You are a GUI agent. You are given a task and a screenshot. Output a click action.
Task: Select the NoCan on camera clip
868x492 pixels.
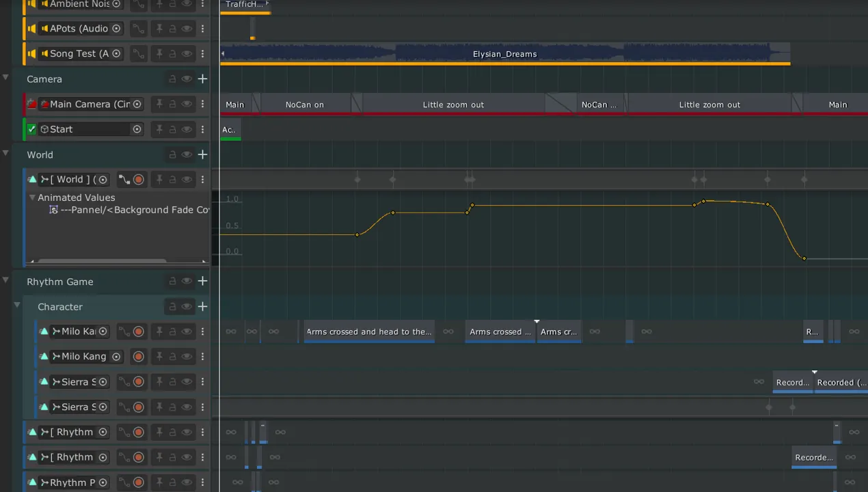click(x=305, y=105)
